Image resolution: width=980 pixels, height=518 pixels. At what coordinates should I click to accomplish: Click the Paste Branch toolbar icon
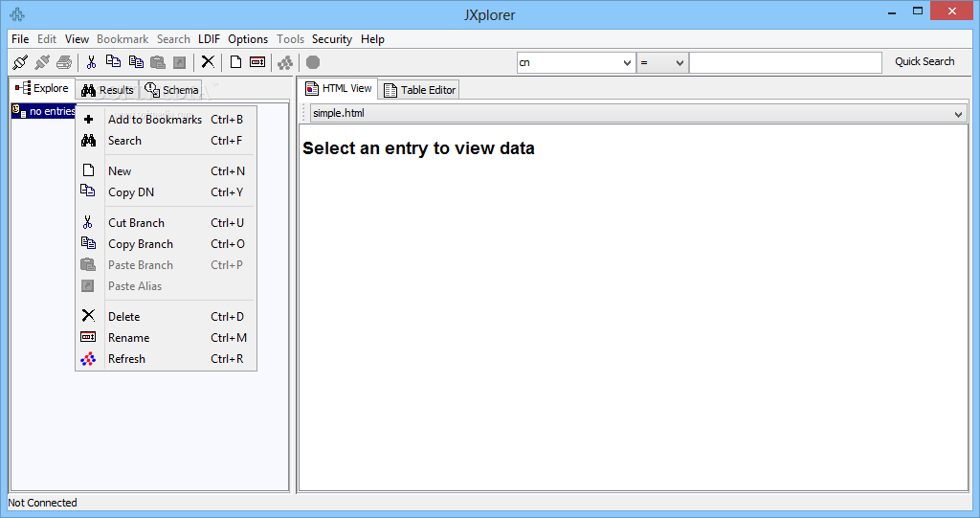[158, 62]
